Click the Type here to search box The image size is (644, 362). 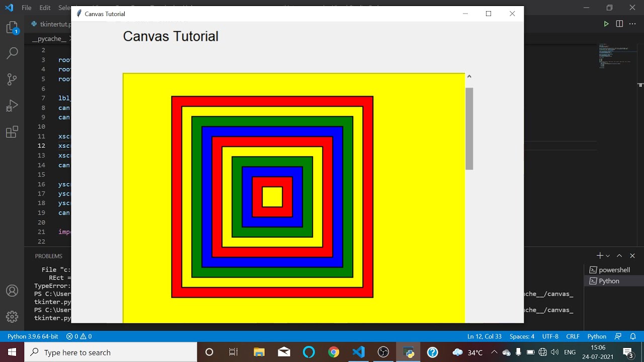111,352
